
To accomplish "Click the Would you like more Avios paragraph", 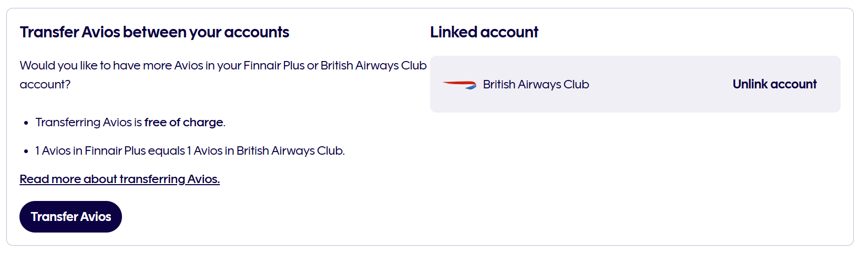I will click(223, 75).
